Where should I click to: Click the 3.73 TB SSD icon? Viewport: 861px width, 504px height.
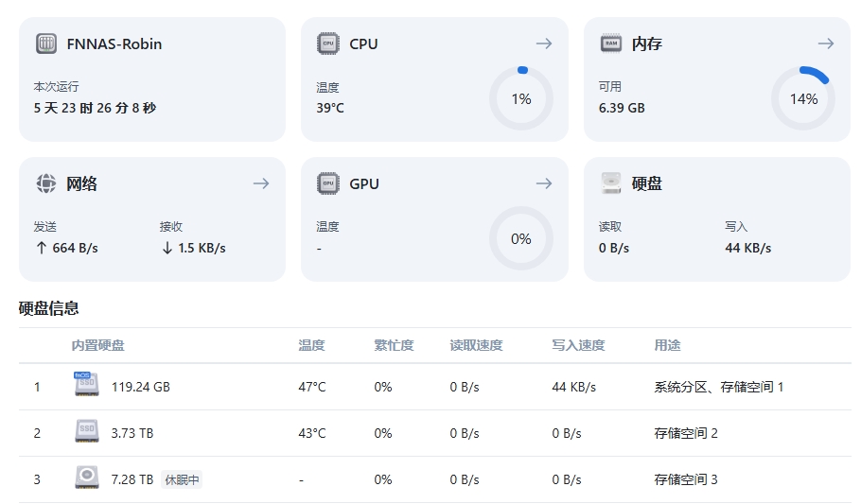click(x=86, y=432)
